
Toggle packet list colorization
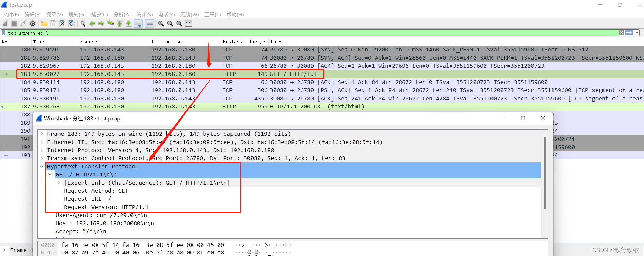(x=149, y=24)
